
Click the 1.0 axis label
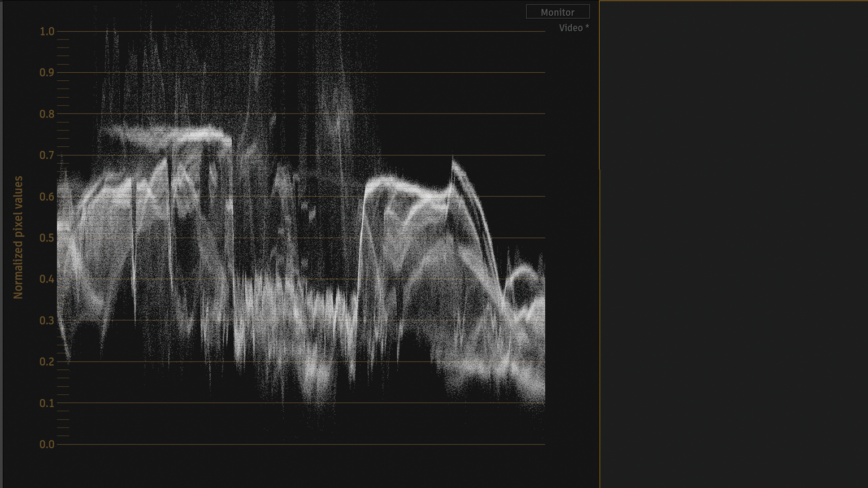pyautogui.click(x=47, y=32)
